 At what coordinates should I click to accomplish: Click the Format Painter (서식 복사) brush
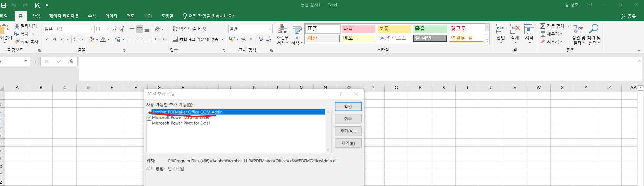coord(17,42)
